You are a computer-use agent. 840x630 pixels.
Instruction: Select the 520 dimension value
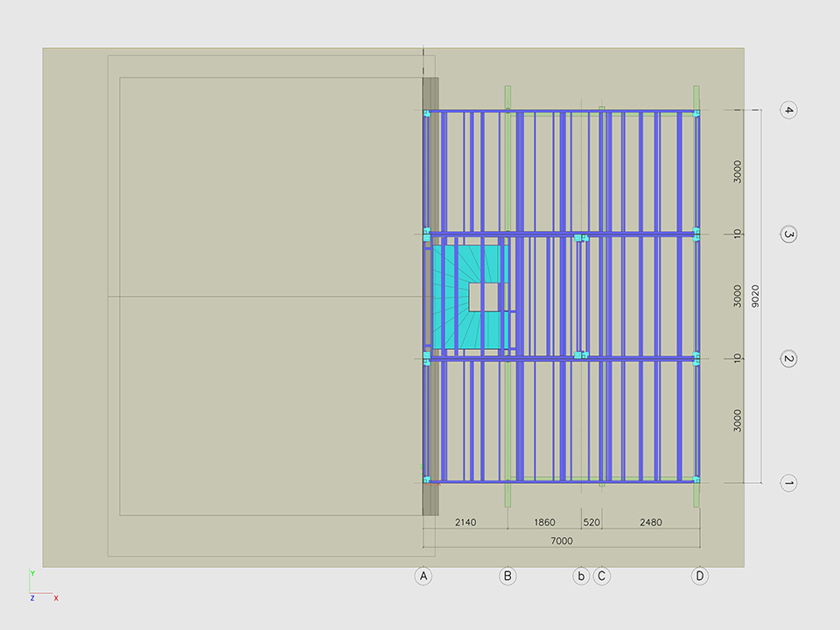[591, 522]
